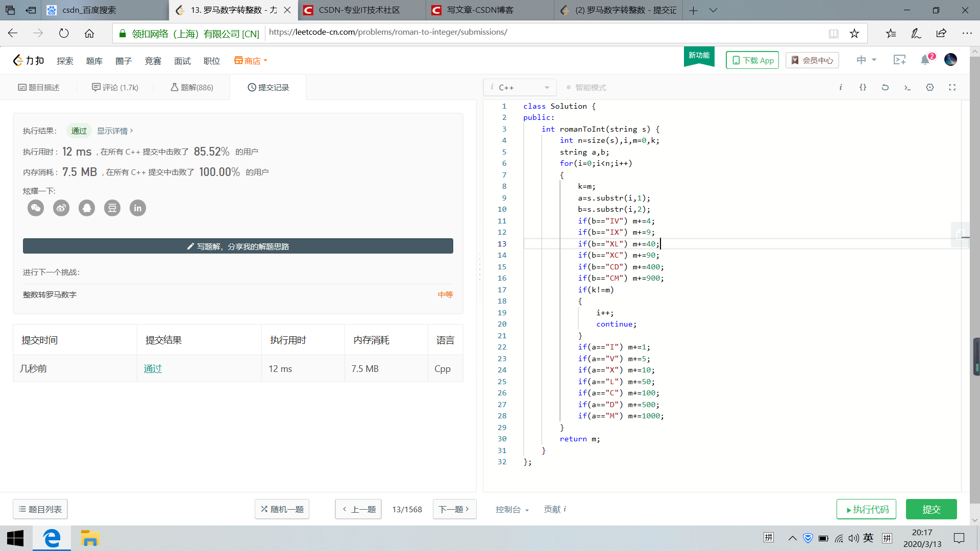The width and height of the screenshot is (980, 551).
Task: Click the browser address bar URL
Action: click(388, 32)
